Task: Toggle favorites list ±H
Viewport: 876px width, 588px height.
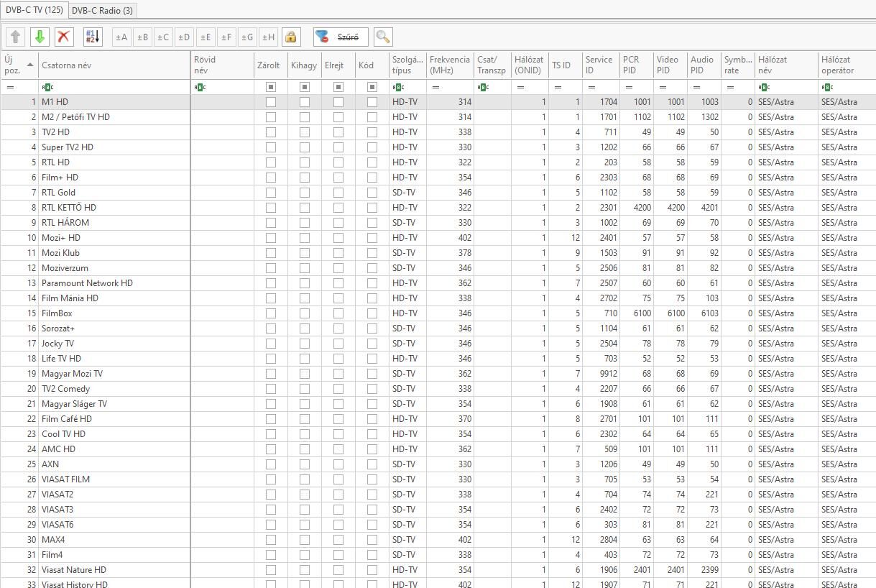Action: [x=268, y=37]
